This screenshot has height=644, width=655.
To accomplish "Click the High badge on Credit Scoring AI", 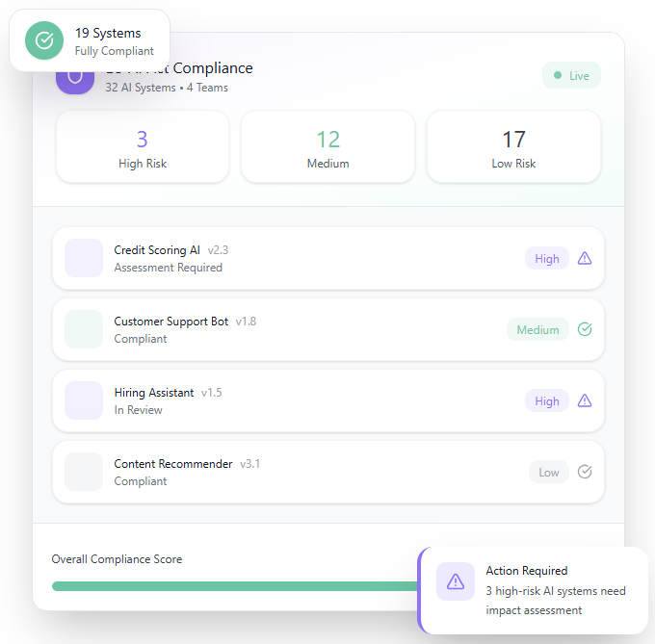I will point(546,258).
